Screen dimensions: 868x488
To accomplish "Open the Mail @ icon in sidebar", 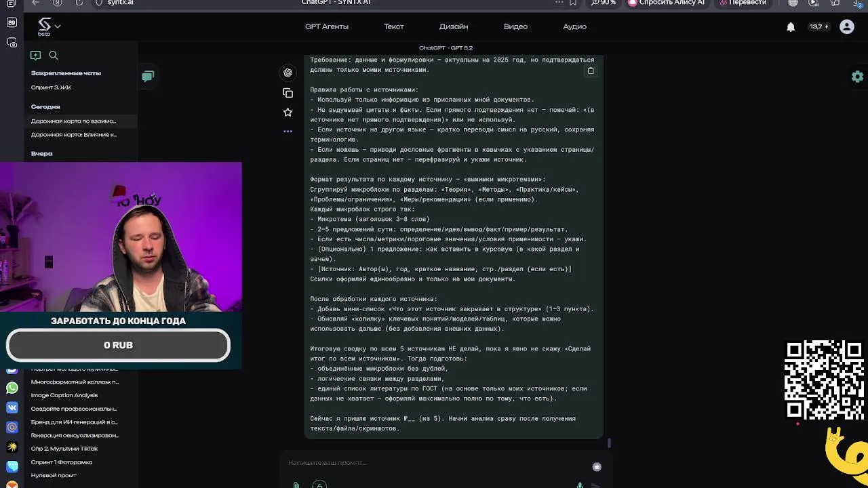I will [x=12, y=428].
